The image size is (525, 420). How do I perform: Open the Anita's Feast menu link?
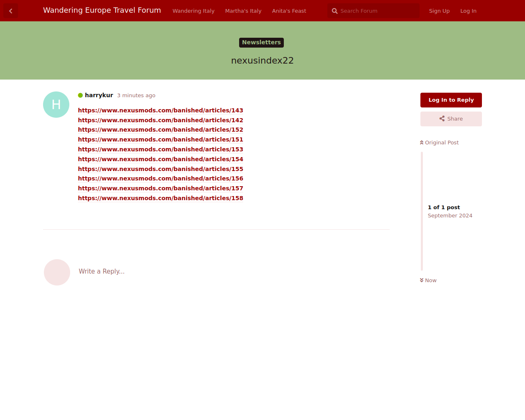tap(289, 11)
